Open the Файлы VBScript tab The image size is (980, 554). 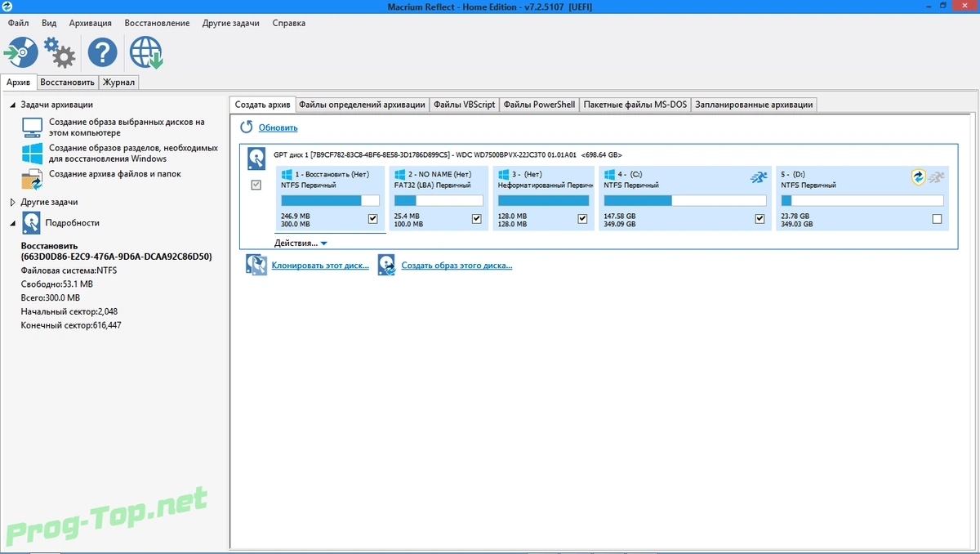tap(464, 105)
